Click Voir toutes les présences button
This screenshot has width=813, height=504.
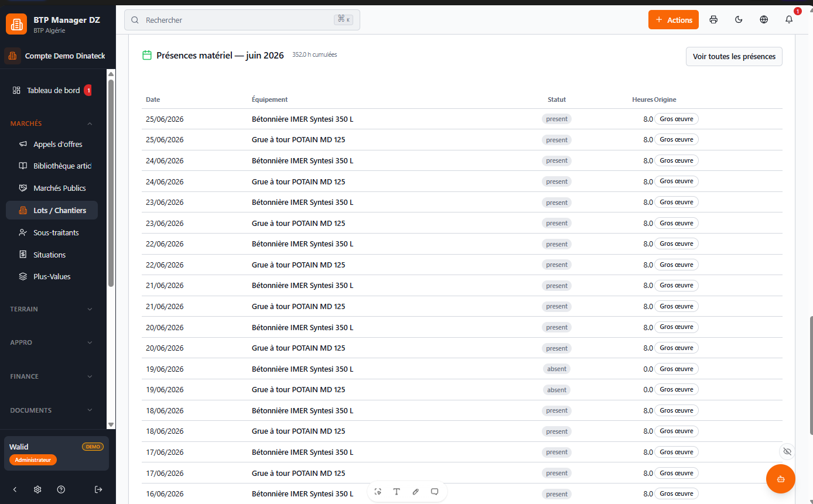click(x=734, y=56)
